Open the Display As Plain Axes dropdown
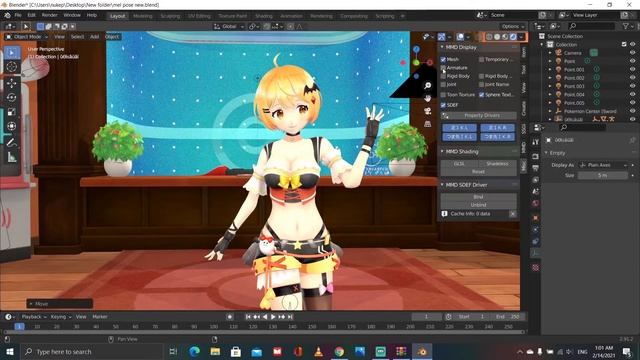This screenshot has height=360, width=640. 604,165
